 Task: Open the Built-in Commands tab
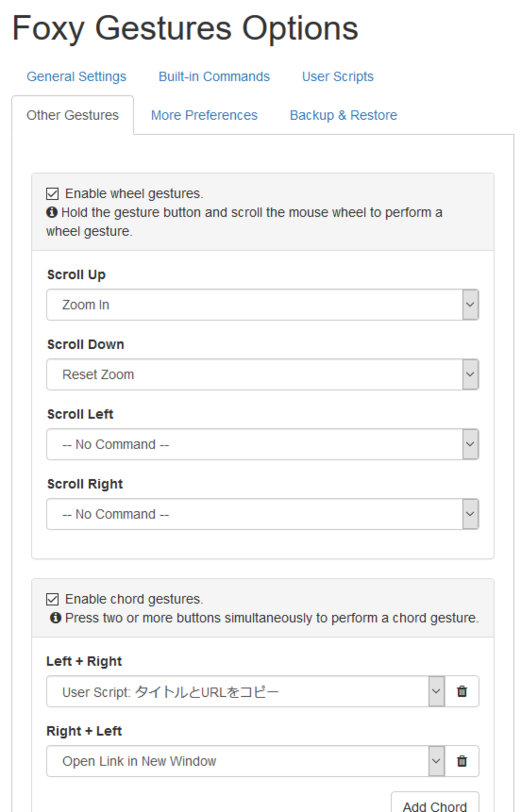point(214,76)
